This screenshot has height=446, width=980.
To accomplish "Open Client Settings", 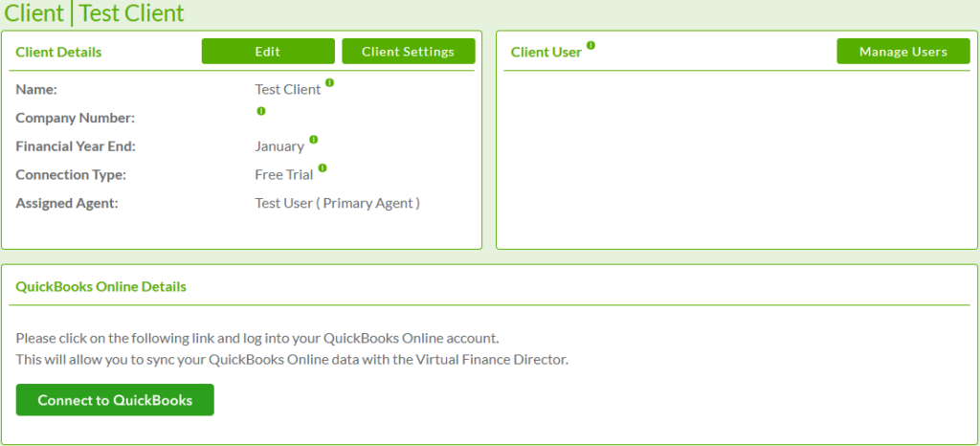I will 408,52.
